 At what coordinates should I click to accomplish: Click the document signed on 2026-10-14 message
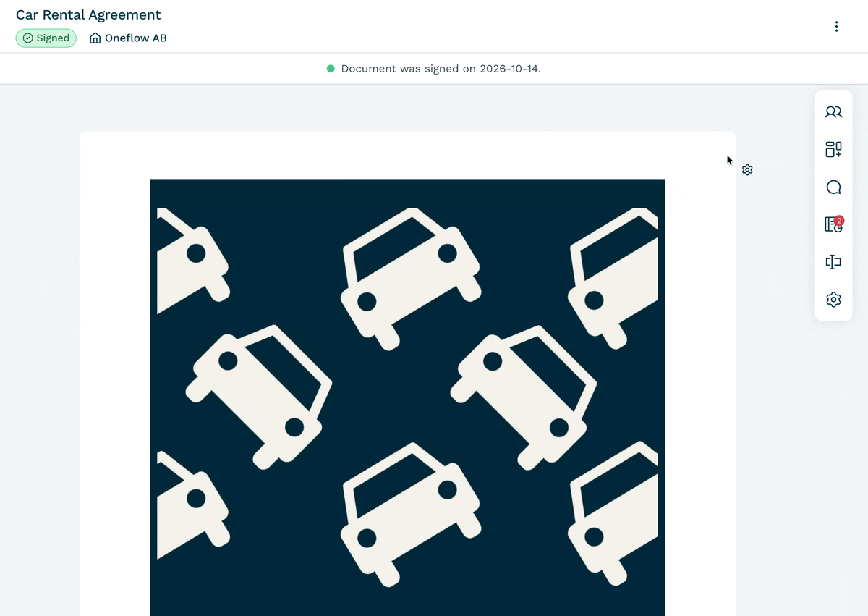[x=441, y=69]
